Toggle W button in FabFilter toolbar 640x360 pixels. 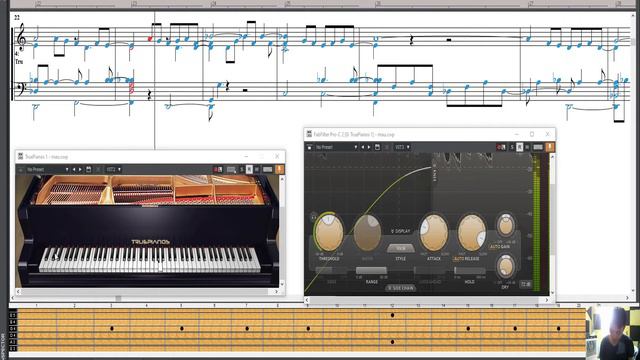(x=527, y=147)
